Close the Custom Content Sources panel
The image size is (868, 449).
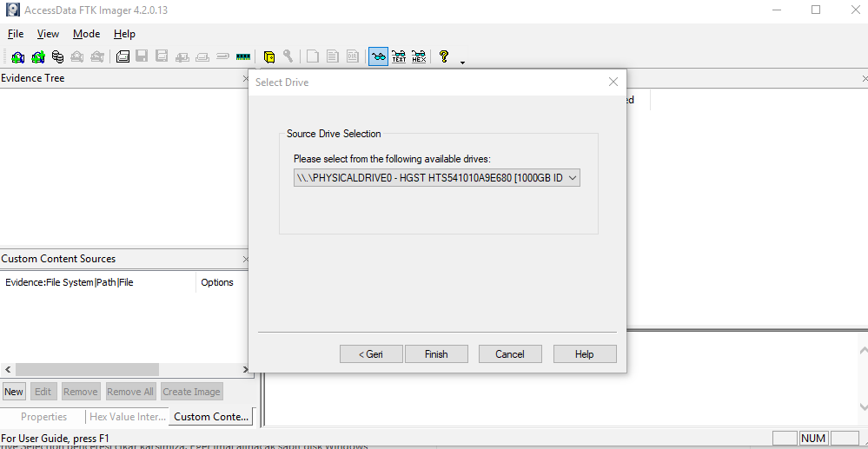pos(246,259)
